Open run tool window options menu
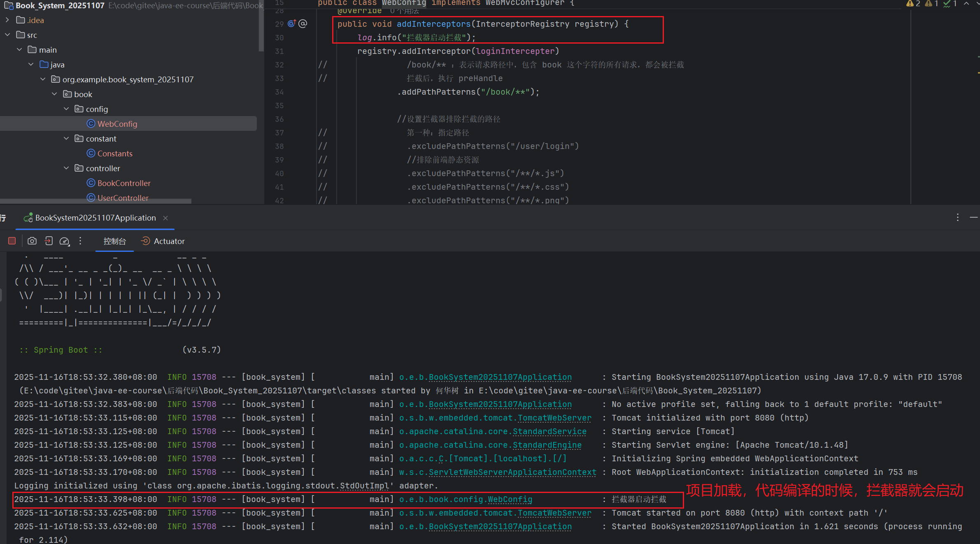The height and width of the screenshot is (544, 980). click(x=958, y=217)
